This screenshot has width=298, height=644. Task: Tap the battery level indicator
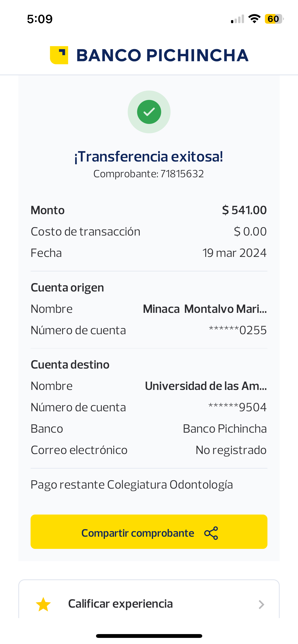274,19
